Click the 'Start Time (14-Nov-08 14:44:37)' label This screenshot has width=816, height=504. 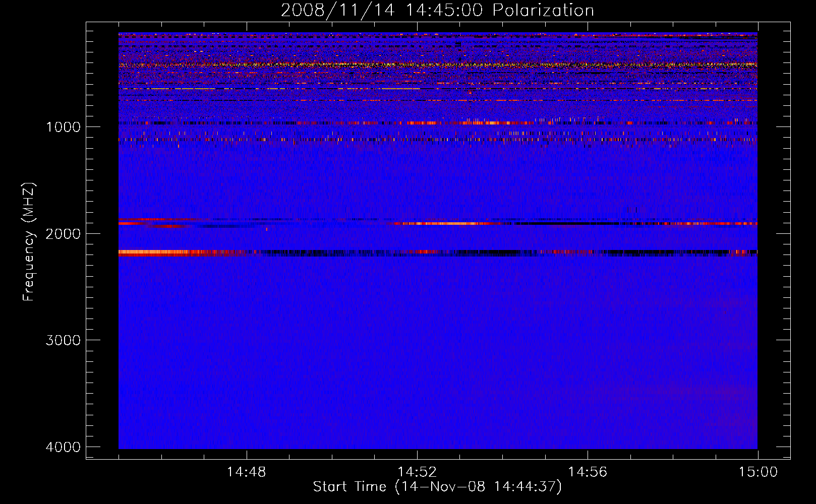[437, 487]
